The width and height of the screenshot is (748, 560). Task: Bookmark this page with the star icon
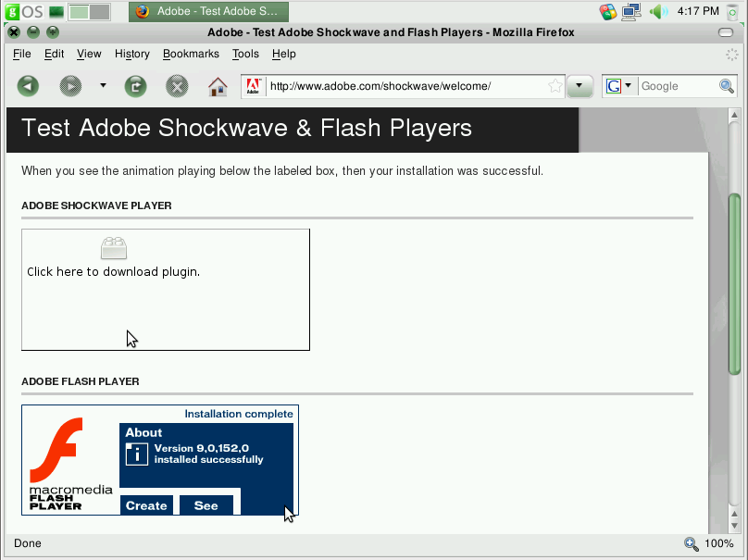tap(555, 86)
